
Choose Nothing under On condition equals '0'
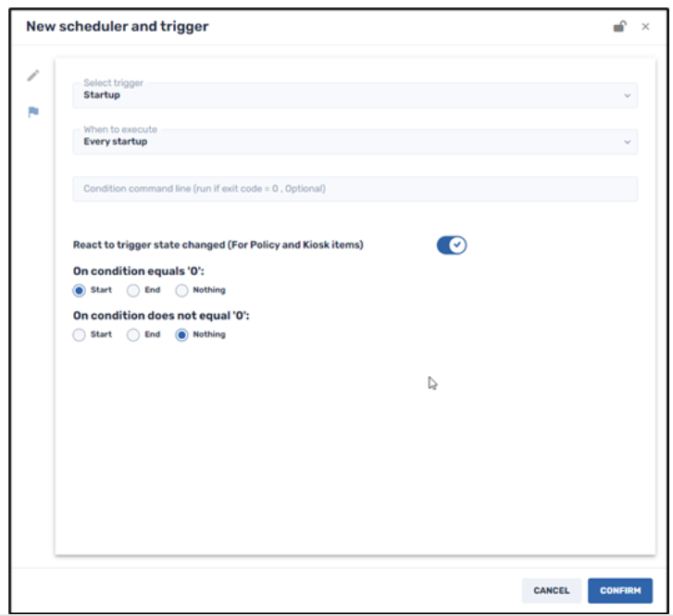[x=181, y=290]
